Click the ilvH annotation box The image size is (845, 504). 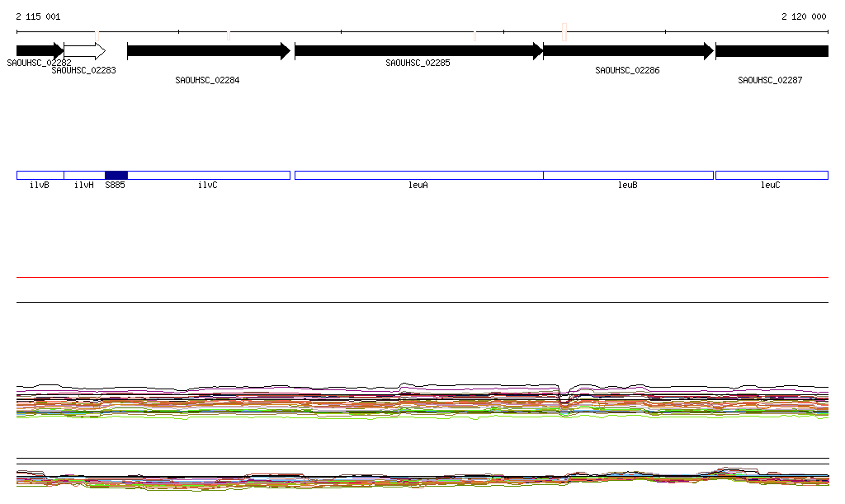coord(84,175)
